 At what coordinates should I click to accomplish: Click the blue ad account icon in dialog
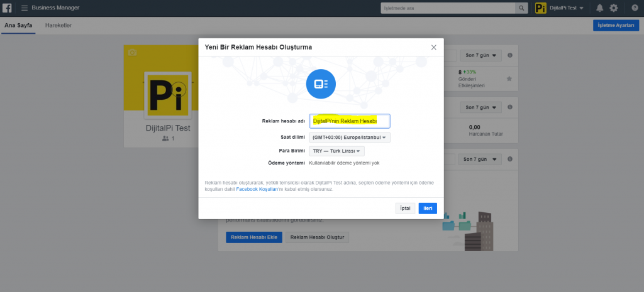click(321, 84)
